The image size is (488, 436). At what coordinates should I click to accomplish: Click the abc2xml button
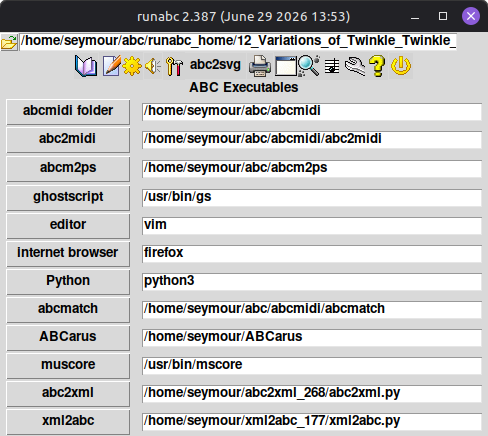click(x=68, y=394)
